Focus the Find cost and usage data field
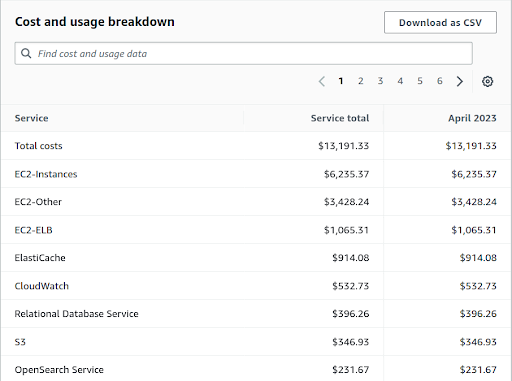This screenshot has width=512, height=381. tap(244, 53)
